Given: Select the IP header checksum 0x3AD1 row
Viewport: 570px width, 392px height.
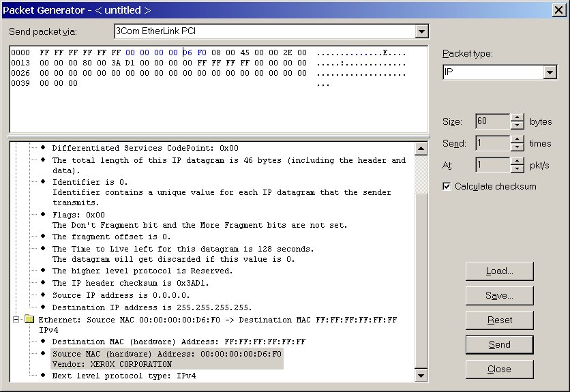Looking at the screenshot, I should [130, 283].
